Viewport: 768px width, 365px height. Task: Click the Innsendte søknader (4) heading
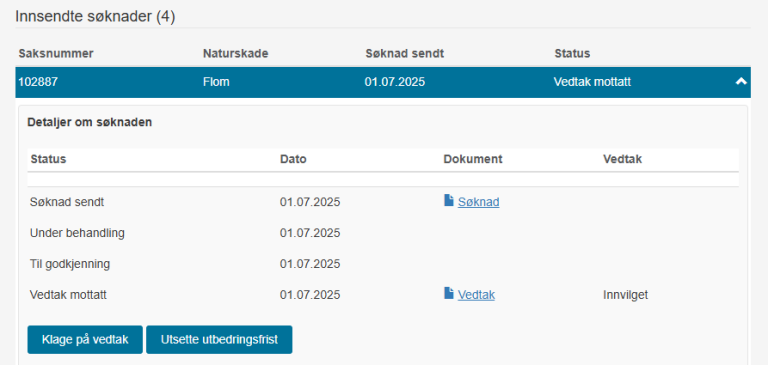click(95, 17)
